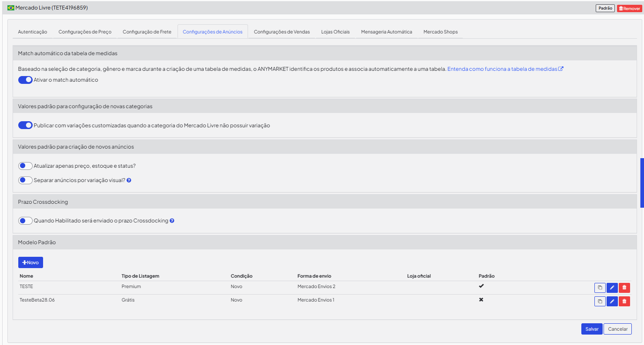Click help icon next to prazo Crossdocking
The height and width of the screenshot is (345, 644).
click(x=172, y=221)
